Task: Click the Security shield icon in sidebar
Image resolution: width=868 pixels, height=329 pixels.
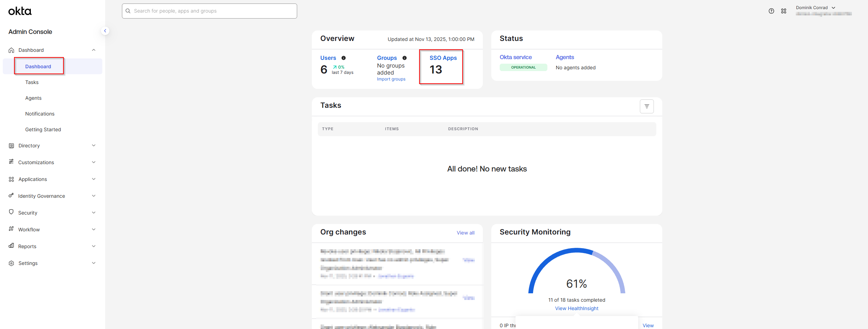Action: 11,212
